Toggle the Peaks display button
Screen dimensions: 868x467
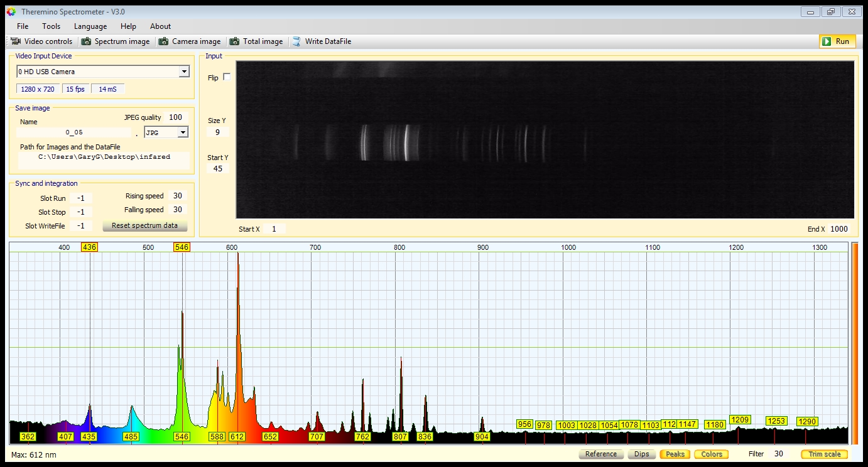(x=675, y=454)
